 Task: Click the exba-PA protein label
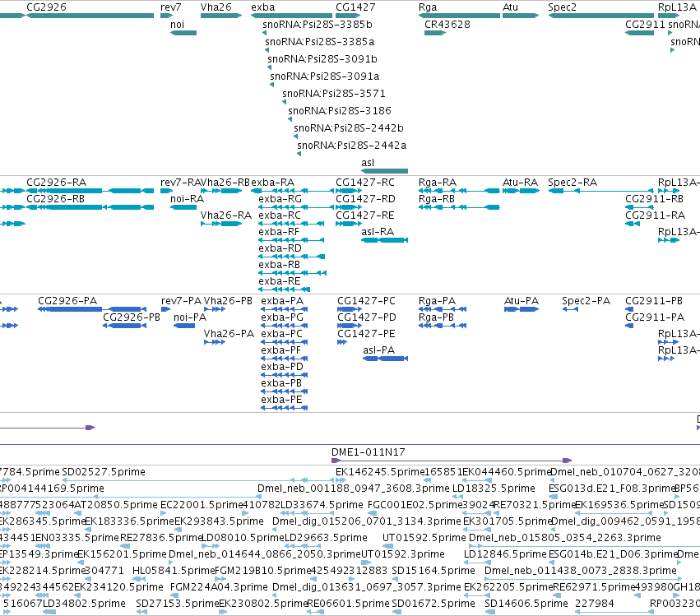pos(282,301)
